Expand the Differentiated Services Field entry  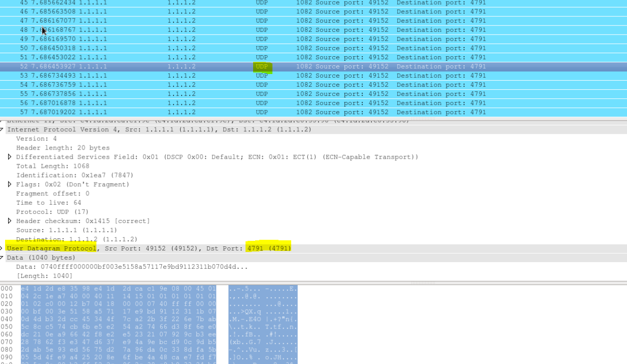point(10,157)
